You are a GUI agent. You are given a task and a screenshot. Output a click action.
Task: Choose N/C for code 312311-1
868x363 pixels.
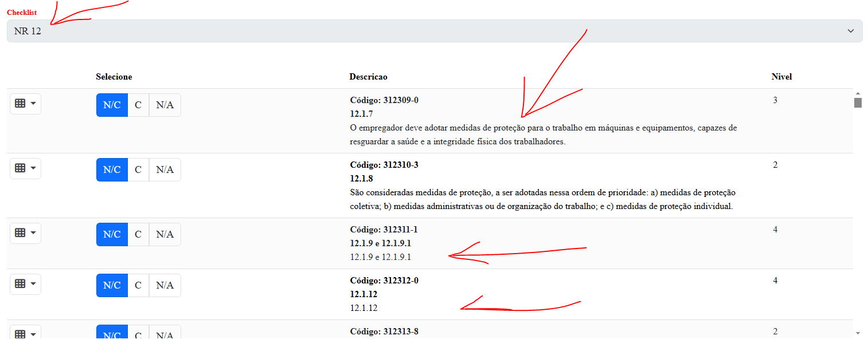(x=112, y=234)
